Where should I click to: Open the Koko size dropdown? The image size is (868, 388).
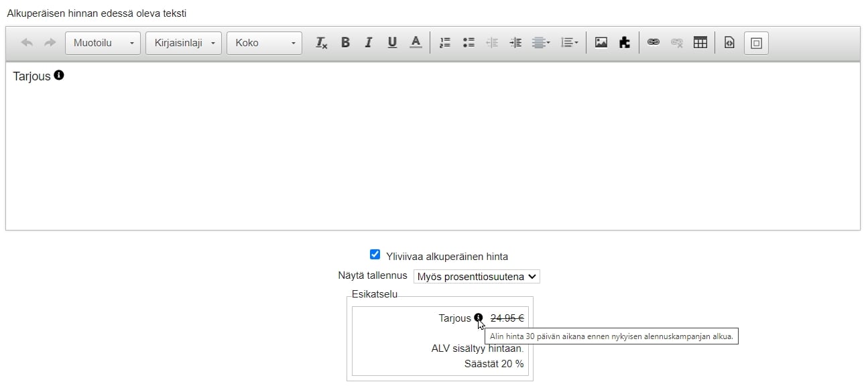point(264,43)
